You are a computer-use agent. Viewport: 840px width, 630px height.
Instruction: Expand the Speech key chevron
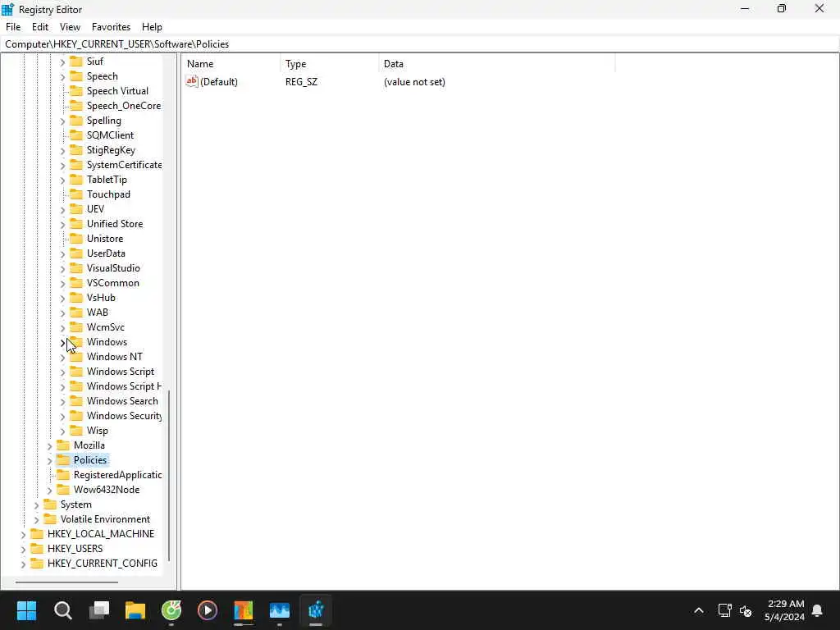tap(62, 76)
